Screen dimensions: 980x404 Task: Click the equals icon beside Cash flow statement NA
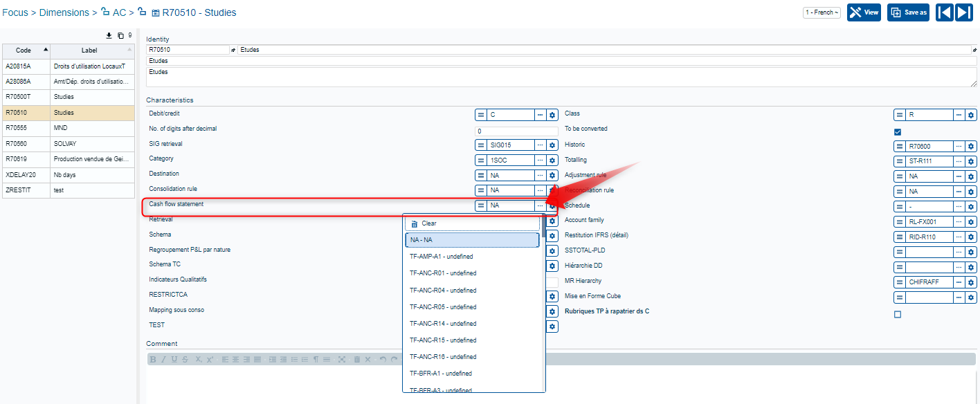[481, 205]
